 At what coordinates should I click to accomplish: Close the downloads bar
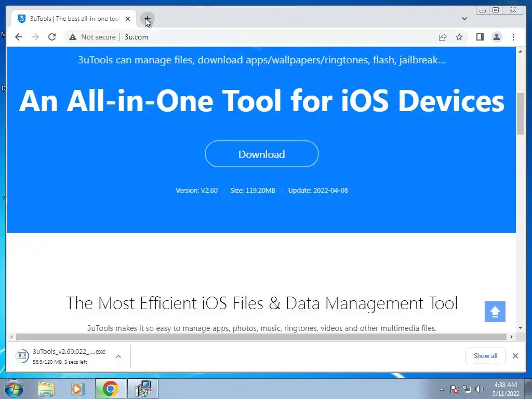pyautogui.click(x=515, y=355)
